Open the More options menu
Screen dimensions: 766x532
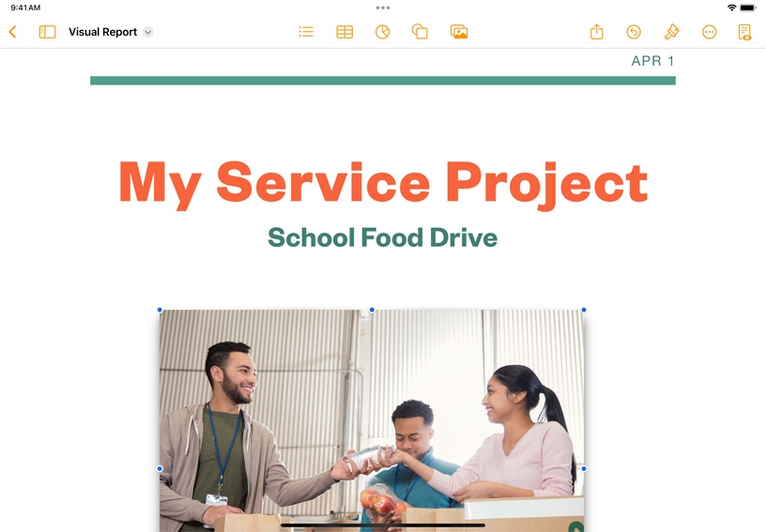pyautogui.click(x=710, y=32)
